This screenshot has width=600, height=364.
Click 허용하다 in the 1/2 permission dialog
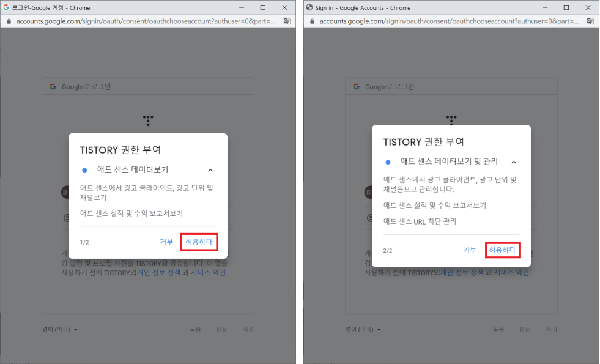(x=199, y=242)
